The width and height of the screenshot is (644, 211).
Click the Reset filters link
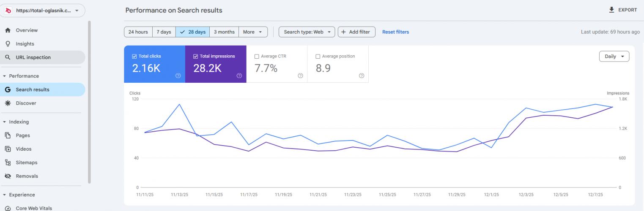pos(395,32)
